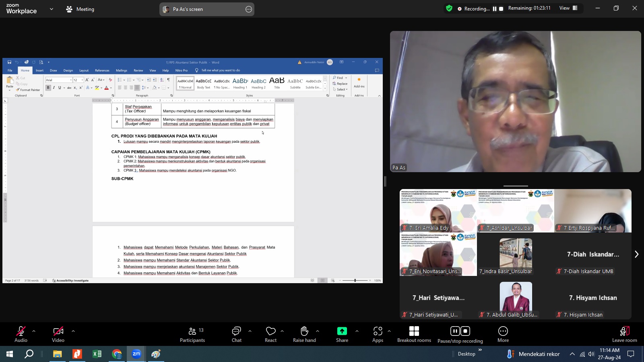Open the View layout dropdown
Image resolution: width=644 pixels, height=362 pixels.
(x=568, y=8)
